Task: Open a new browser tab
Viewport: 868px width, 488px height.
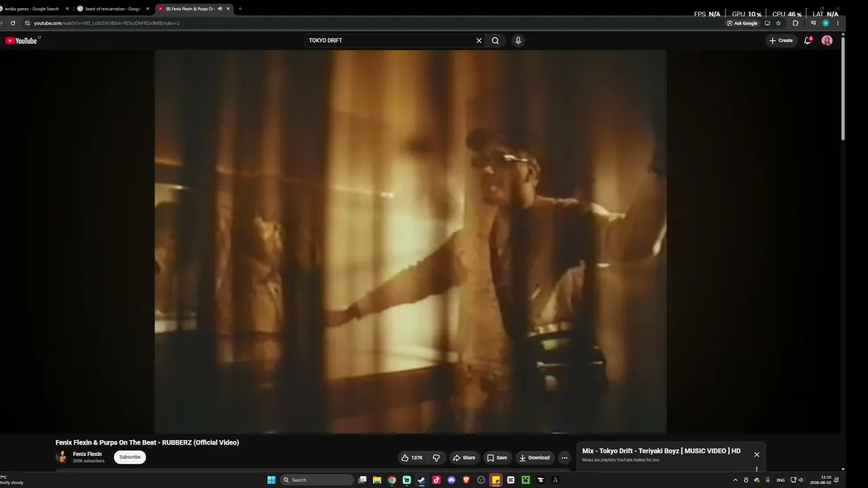Action: point(240,9)
